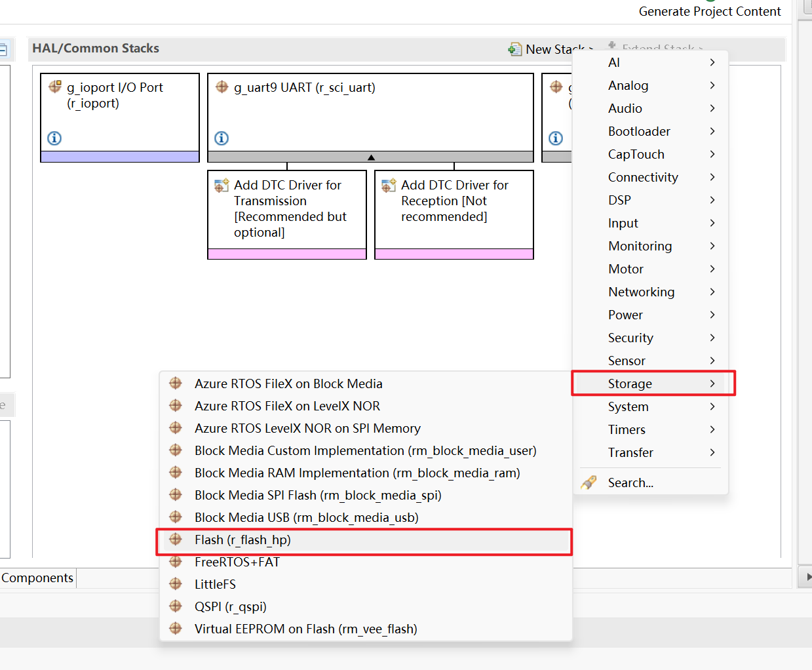
Task: Open the Bootloader category menu
Action: (x=650, y=131)
